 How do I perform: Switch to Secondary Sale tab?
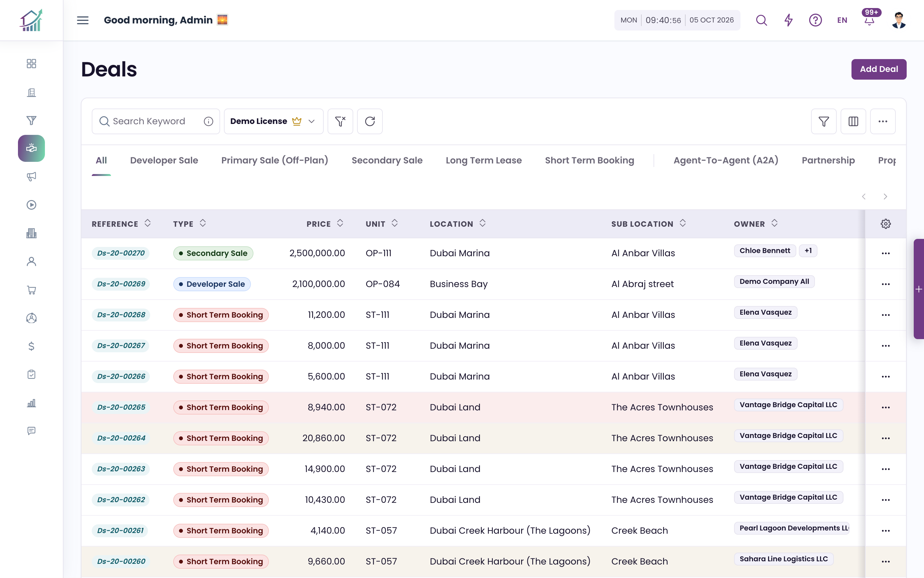387,160
